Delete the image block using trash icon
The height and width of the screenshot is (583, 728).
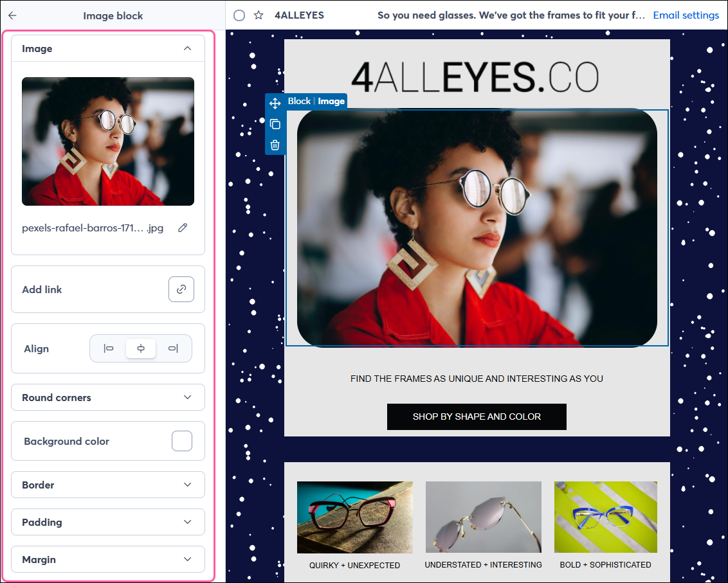point(275,145)
